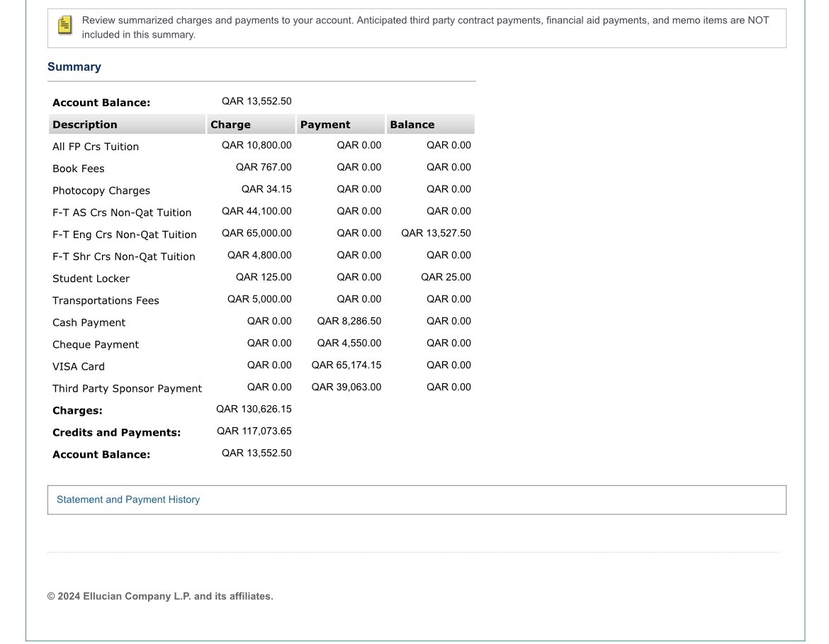Click the QAR 130,626.15 total charges value
The image size is (829, 644).
point(254,409)
